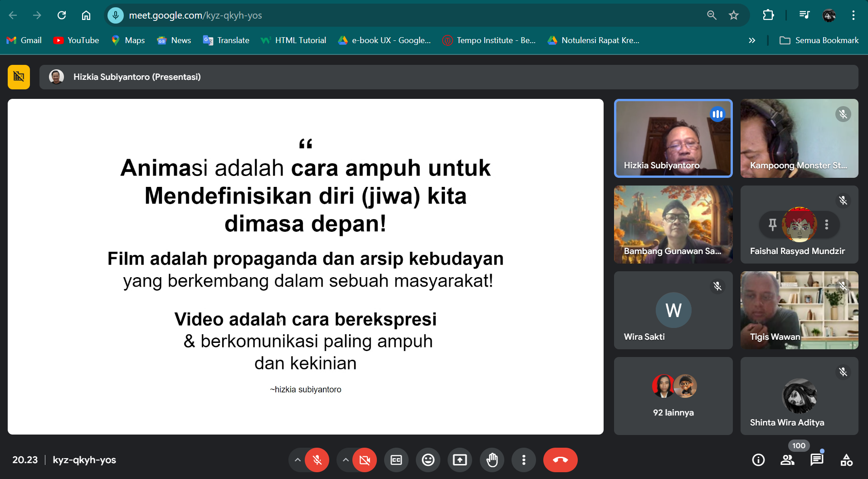
Task: Select the Shinta Wira Aditya tile
Action: tap(799, 396)
